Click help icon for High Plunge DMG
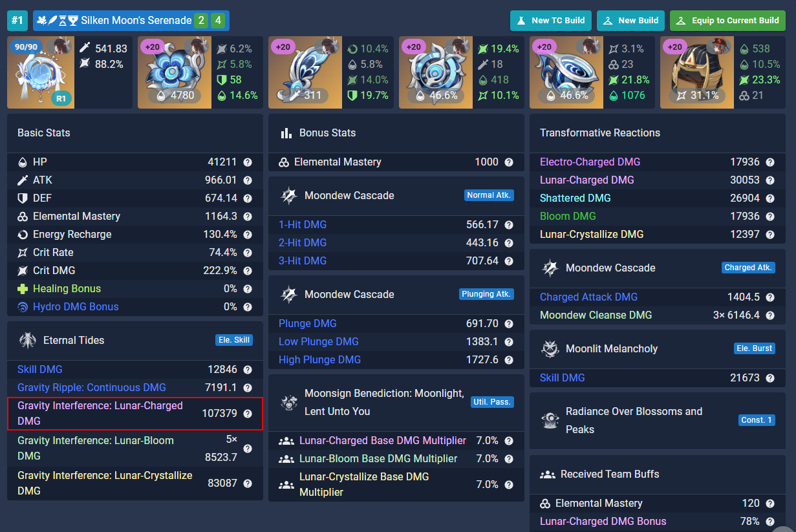The width and height of the screenshot is (796, 532). tap(509, 360)
